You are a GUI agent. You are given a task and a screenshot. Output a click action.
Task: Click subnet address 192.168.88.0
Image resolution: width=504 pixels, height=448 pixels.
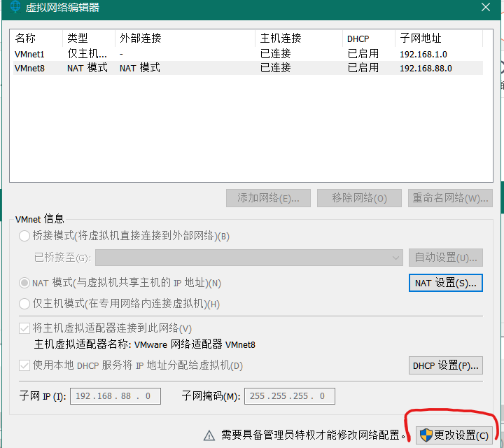click(426, 68)
